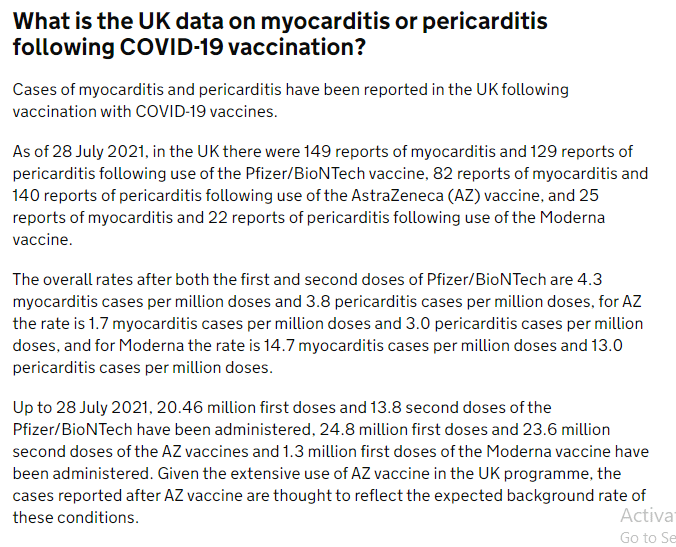
Task: Click 'COVID-19 vaccination?' in the heading
Action: pos(243,47)
